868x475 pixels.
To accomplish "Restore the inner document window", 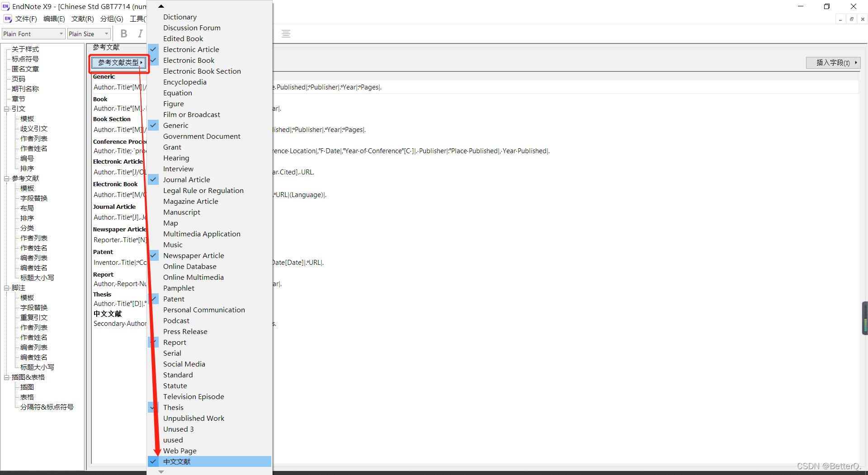I will coord(852,19).
